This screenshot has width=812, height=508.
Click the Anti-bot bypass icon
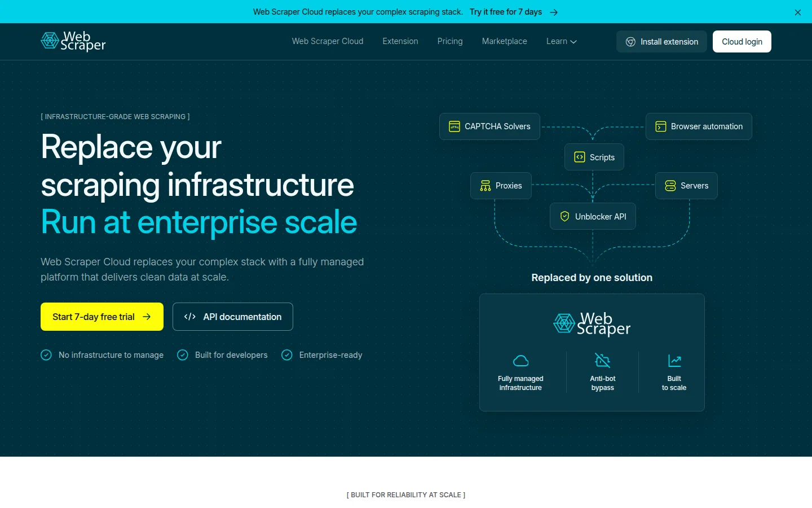[x=603, y=360]
